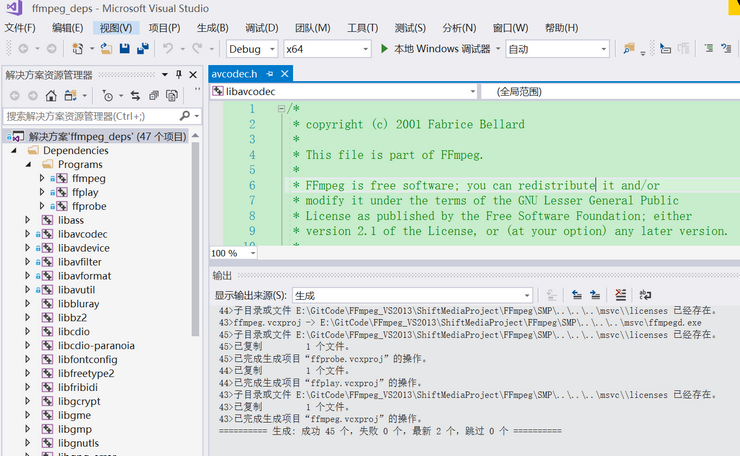The image size is (740, 456).
Task: Open the 文件(F) menu
Action: point(20,28)
